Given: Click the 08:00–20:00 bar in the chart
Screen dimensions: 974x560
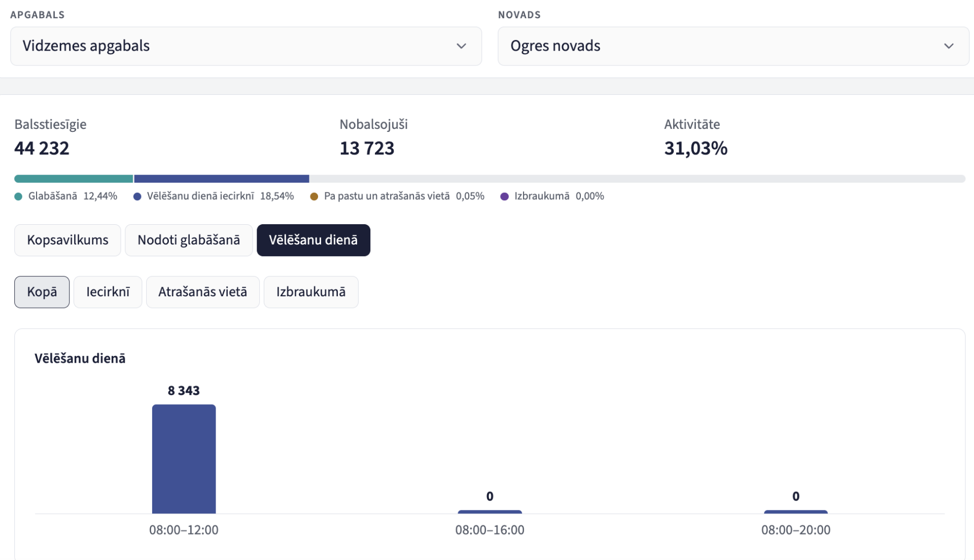Looking at the screenshot, I should 796,512.
